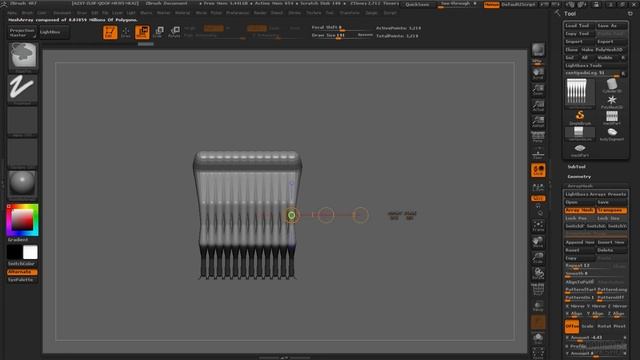Viewport: 640px width, 360px height.
Task: Expand the SubTool section
Action: pyautogui.click(x=577, y=167)
